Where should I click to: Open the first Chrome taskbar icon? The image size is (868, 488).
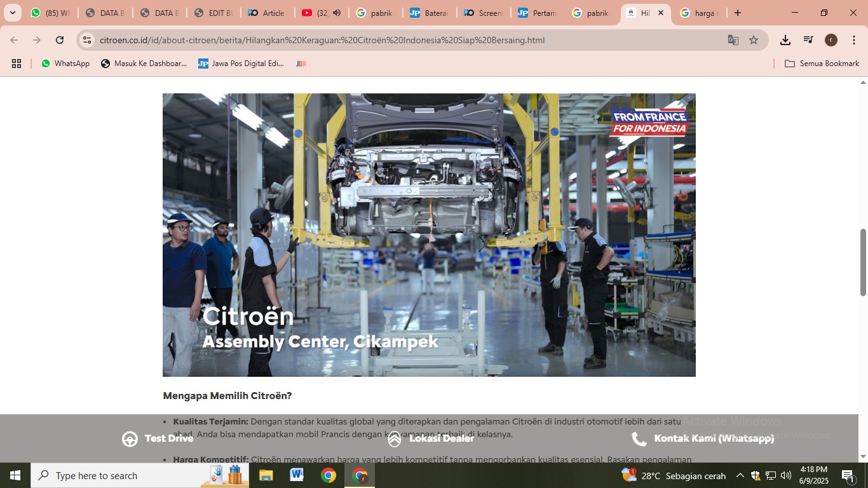pos(328,475)
